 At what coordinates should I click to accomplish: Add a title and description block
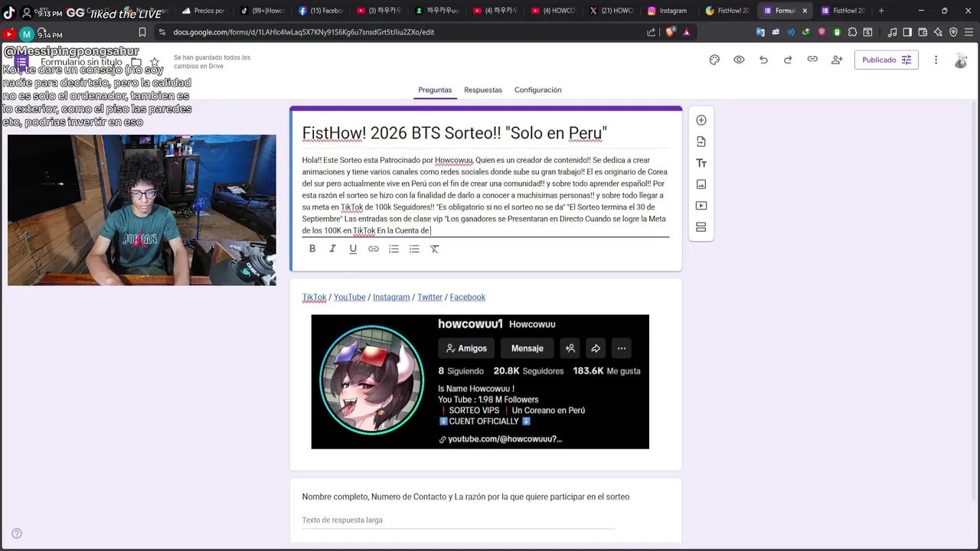pyautogui.click(x=701, y=163)
